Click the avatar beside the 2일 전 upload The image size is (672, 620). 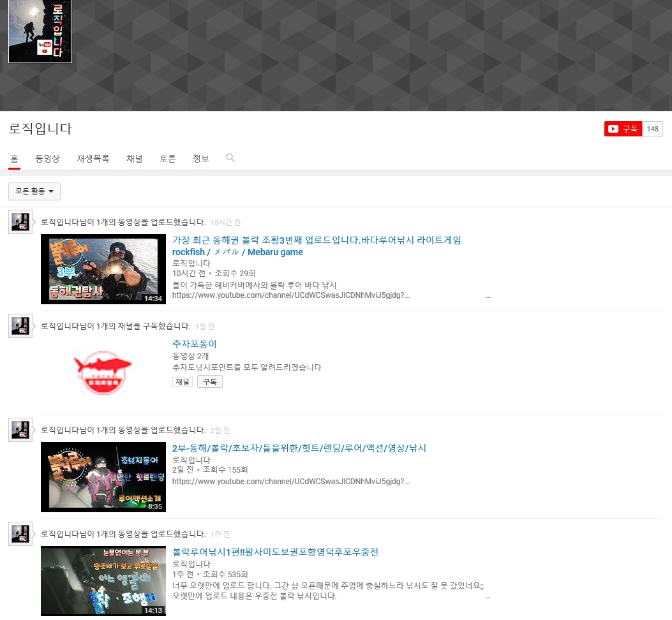point(20,430)
